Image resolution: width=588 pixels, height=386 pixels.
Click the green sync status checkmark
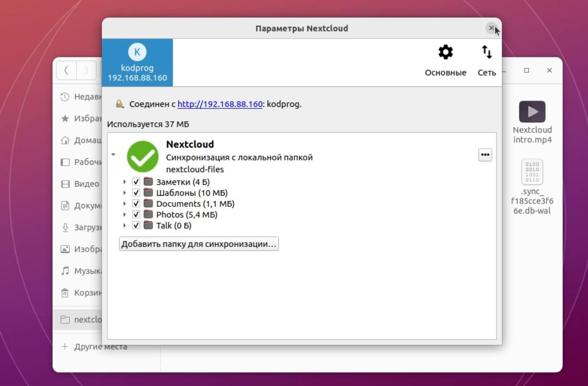(143, 157)
